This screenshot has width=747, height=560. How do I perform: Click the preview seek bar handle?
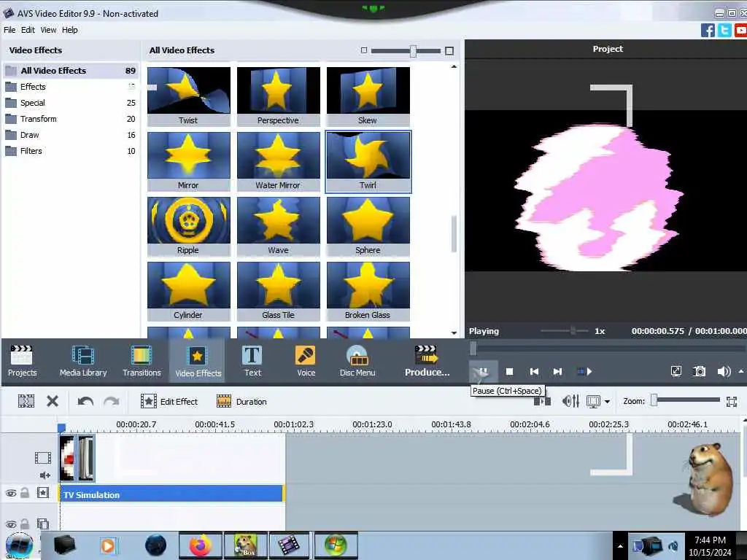coord(473,349)
